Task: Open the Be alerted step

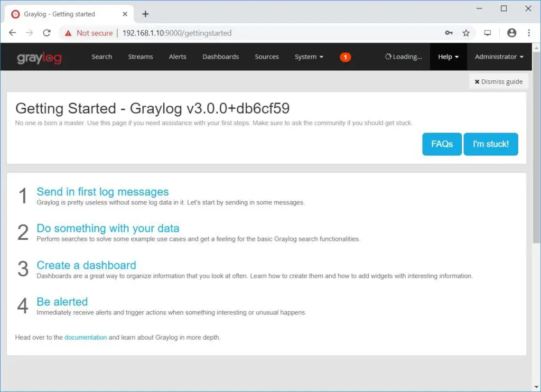Action: pyautogui.click(x=62, y=302)
